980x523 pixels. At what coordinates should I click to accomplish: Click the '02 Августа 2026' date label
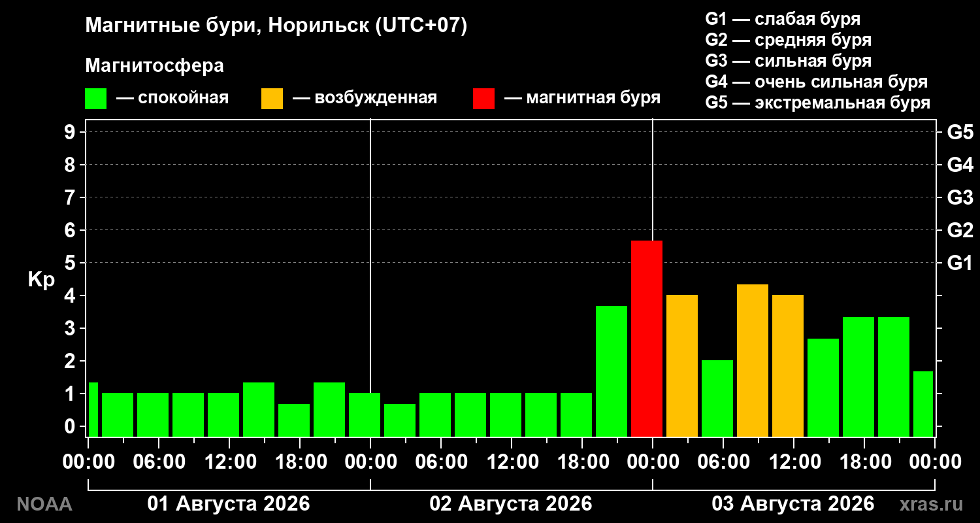pos(511,504)
